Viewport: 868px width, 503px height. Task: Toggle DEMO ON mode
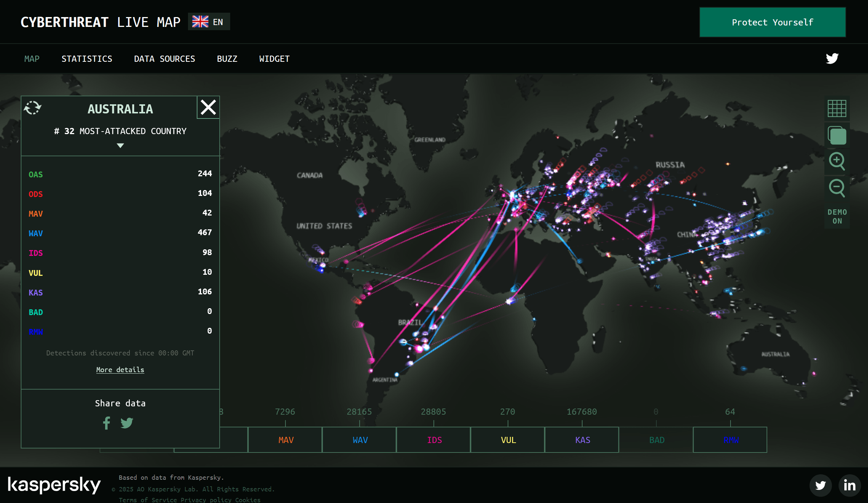pyautogui.click(x=837, y=216)
